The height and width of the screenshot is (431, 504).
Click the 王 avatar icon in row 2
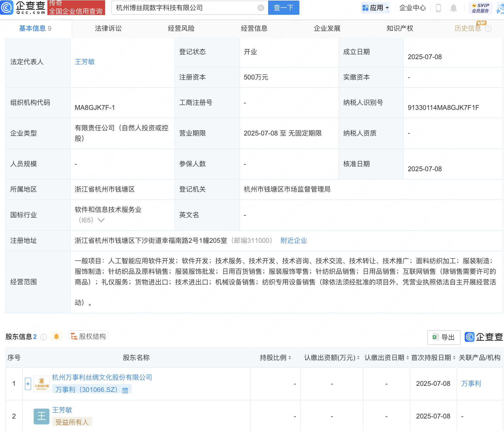coord(42,416)
